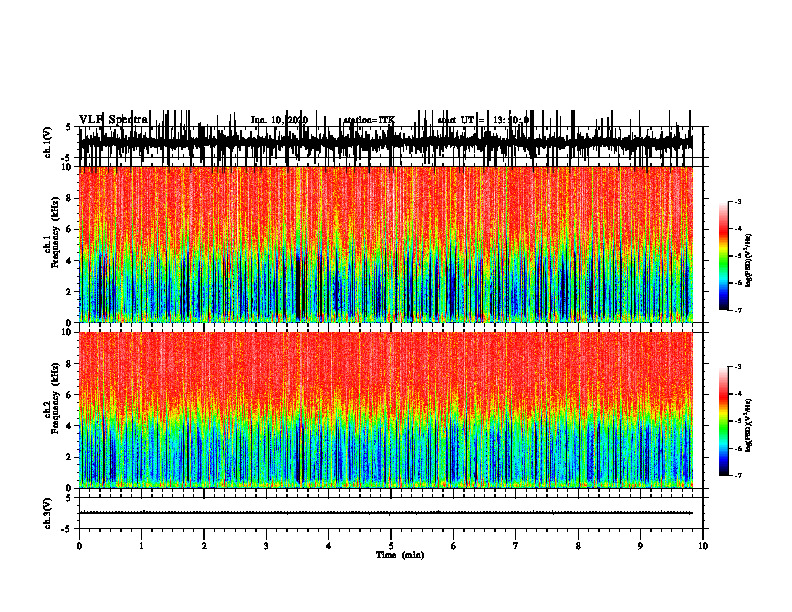Click the "VLF Spectra" plot title
792x612 pixels.
click(113, 119)
